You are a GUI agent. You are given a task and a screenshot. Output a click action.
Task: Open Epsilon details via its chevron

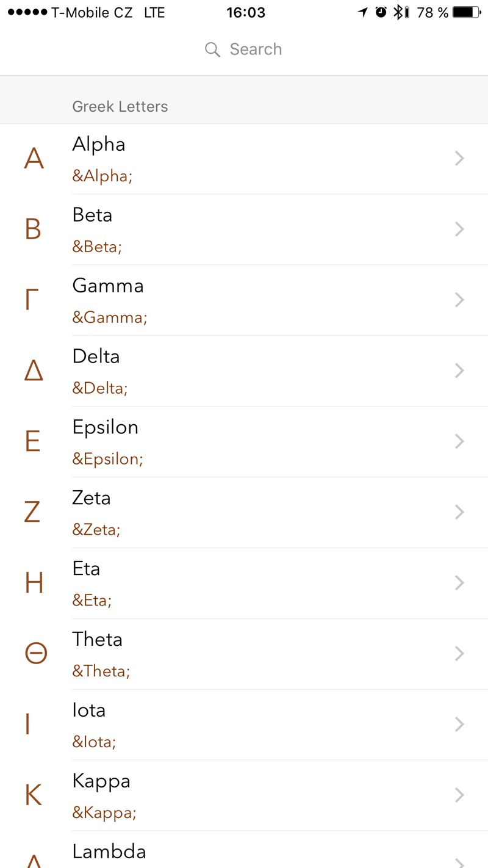[460, 441]
